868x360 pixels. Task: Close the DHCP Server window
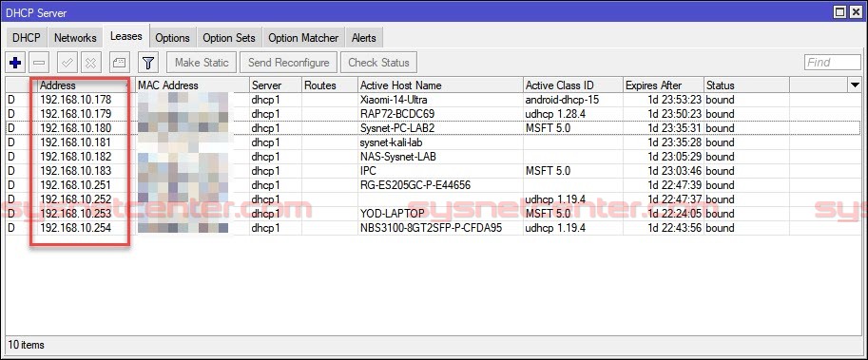(x=856, y=11)
